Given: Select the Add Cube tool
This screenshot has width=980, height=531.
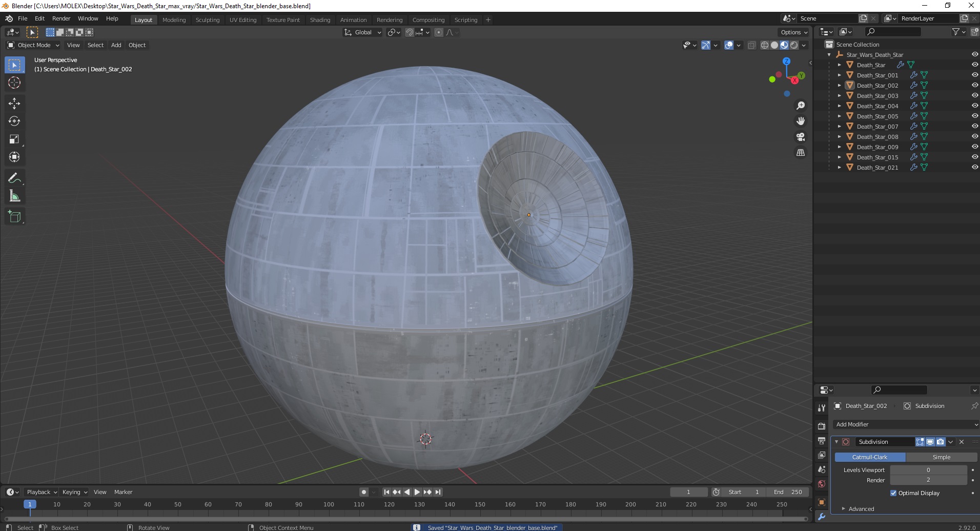Looking at the screenshot, I should point(14,217).
